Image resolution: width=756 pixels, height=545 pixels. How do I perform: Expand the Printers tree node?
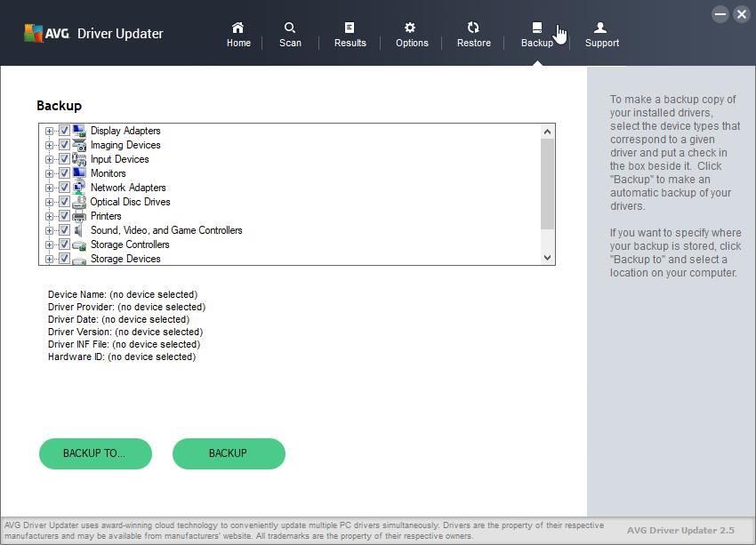[49, 216]
